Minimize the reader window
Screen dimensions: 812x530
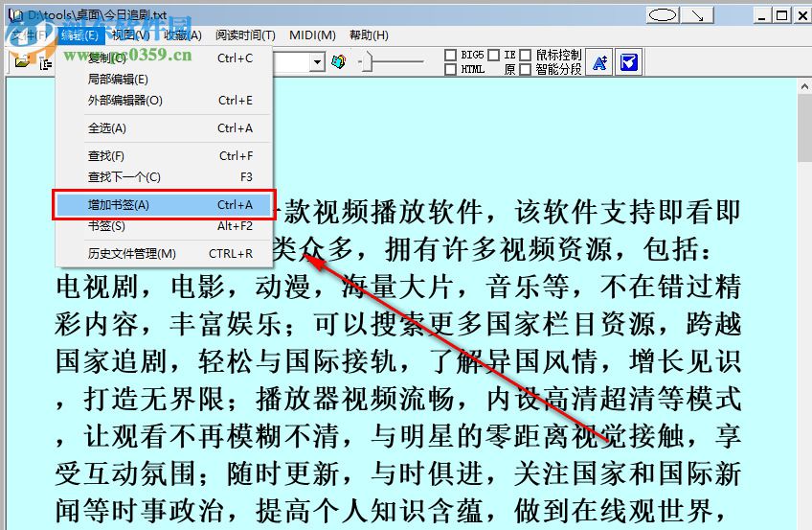[x=761, y=15]
